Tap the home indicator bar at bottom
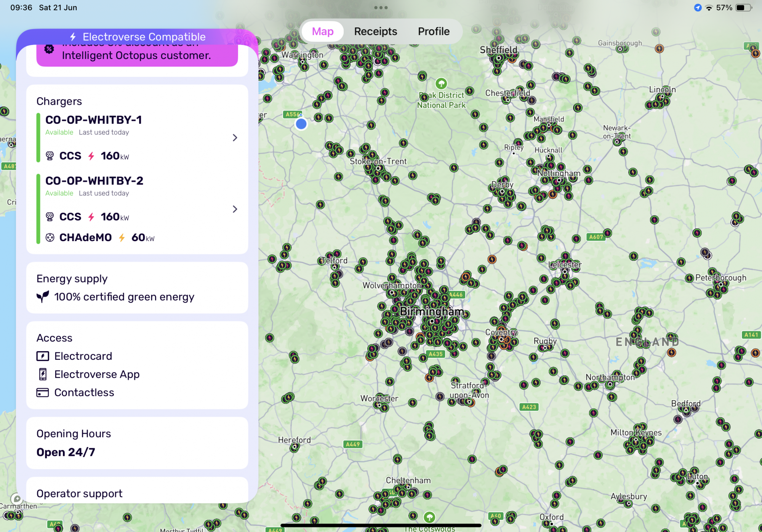The width and height of the screenshot is (762, 532). coord(381,526)
